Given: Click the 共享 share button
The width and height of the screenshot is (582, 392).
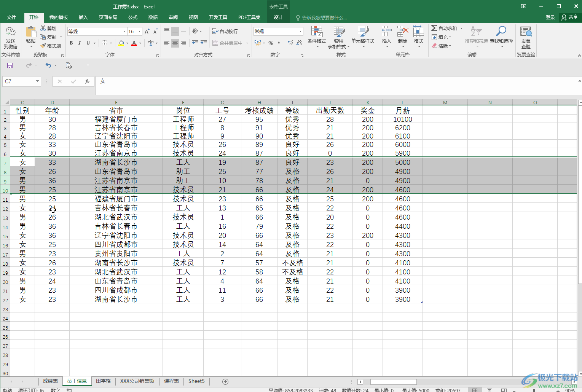Looking at the screenshot, I should pos(570,17).
